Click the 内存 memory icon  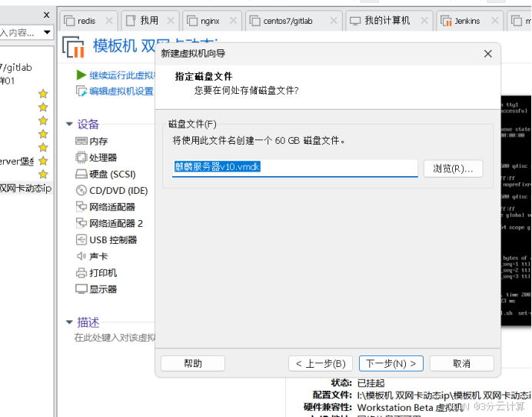[81, 141]
